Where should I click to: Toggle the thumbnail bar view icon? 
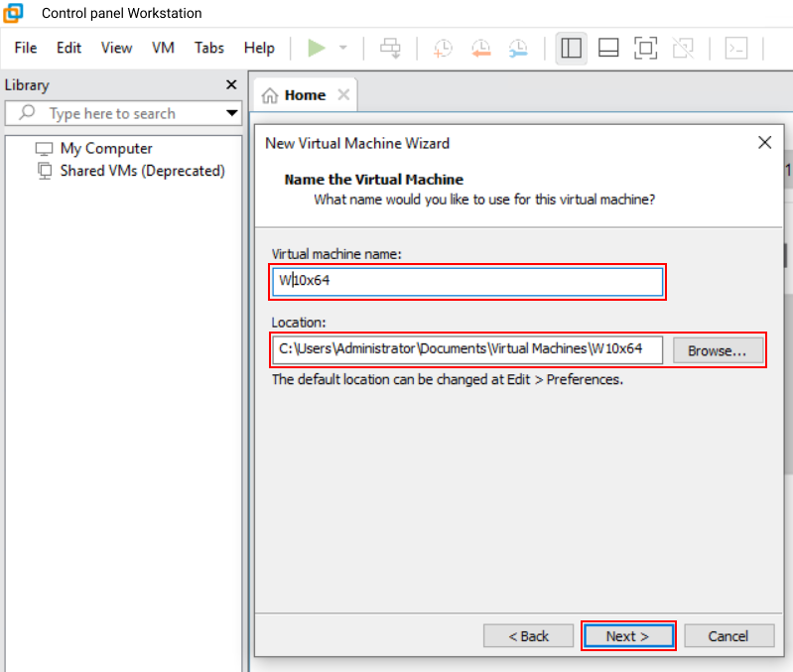pos(608,48)
